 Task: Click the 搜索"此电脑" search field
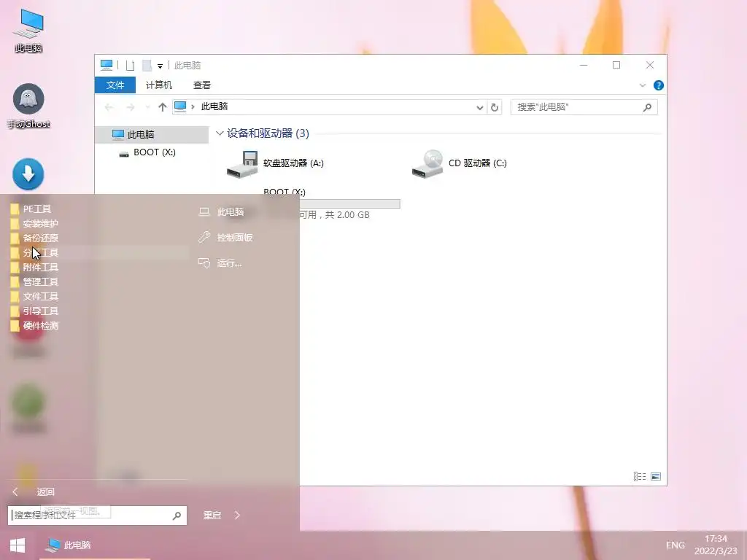click(584, 107)
